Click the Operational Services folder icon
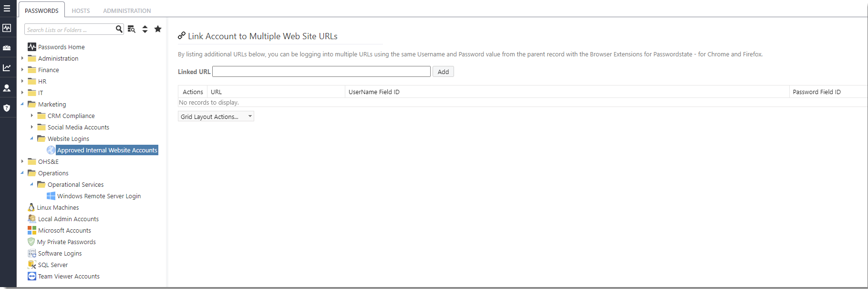Image resolution: width=868 pixels, height=289 pixels. [41, 184]
